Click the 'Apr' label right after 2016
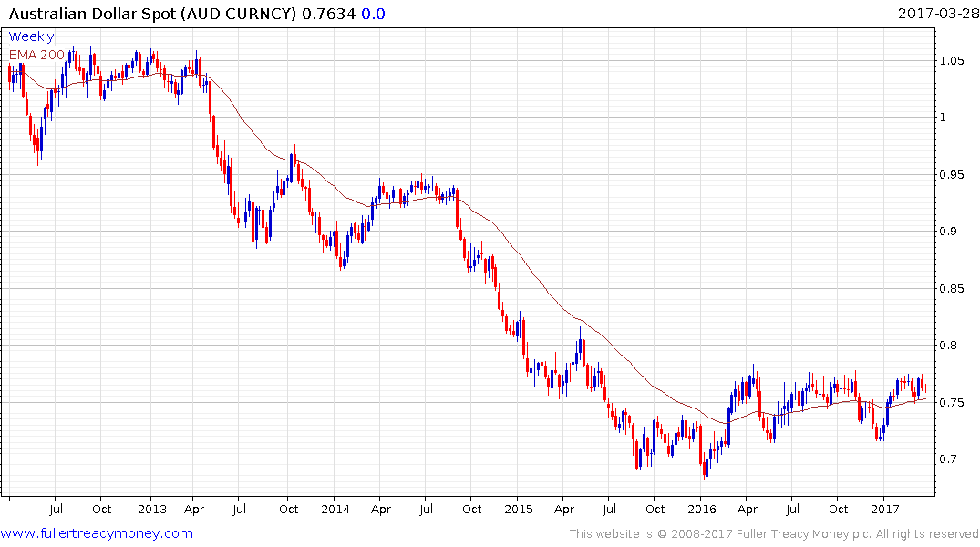 pos(748,509)
